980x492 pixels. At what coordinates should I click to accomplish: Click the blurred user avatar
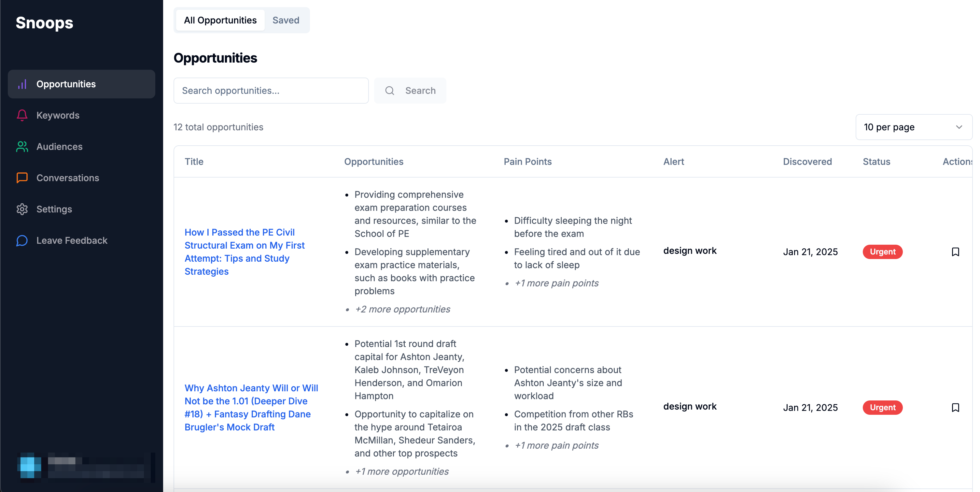(30, 465)
